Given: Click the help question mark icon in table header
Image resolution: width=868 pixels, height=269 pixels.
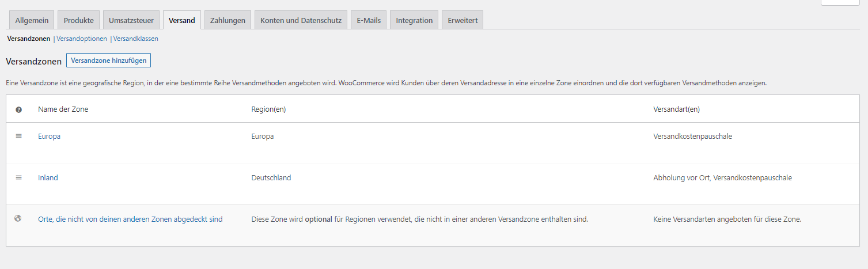Looking at the screenshot, I should [18, 109].
